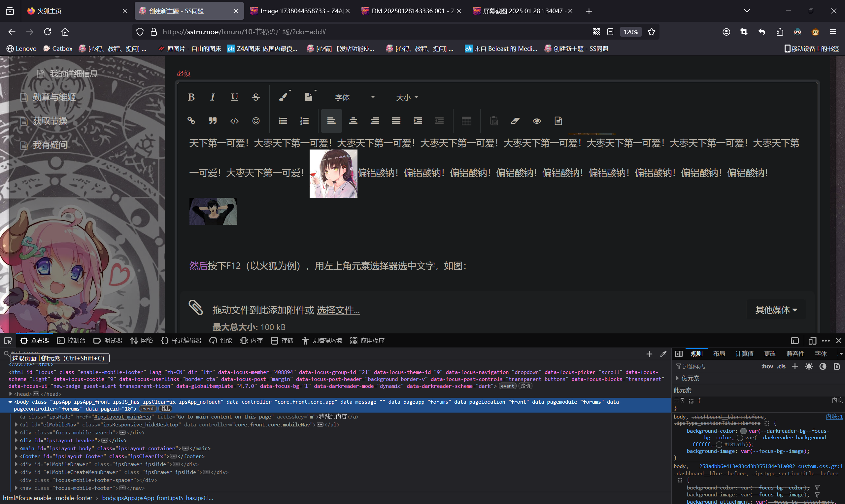
Task: Grab a color with the eyedropper
Action: click(x=663, y=354)
